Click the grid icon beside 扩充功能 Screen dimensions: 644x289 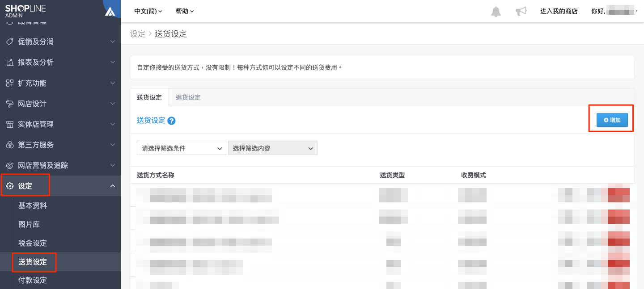[x=9, y=83]
